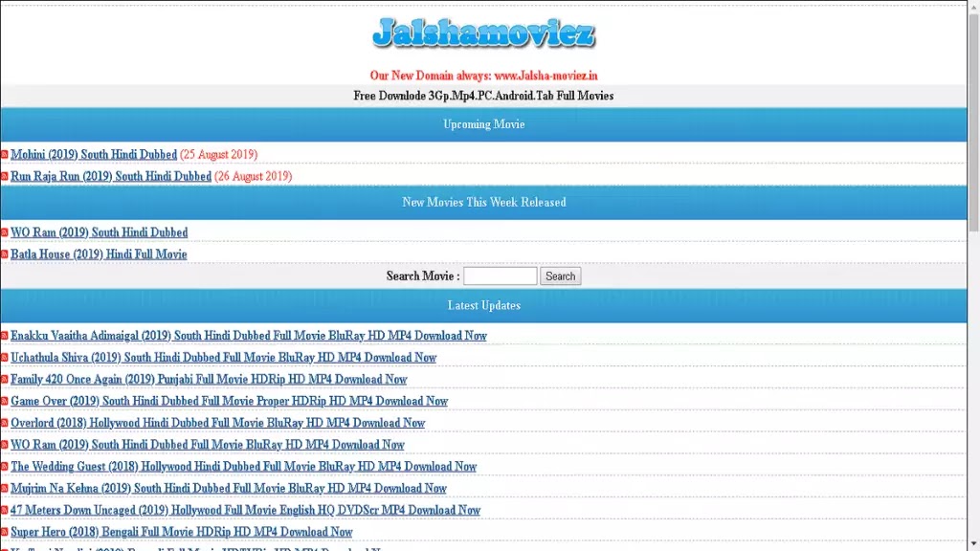Click feed icon beside Mujrim Na Kehna
The width and height of the screenshot is (980, 551).
(5, 489)
